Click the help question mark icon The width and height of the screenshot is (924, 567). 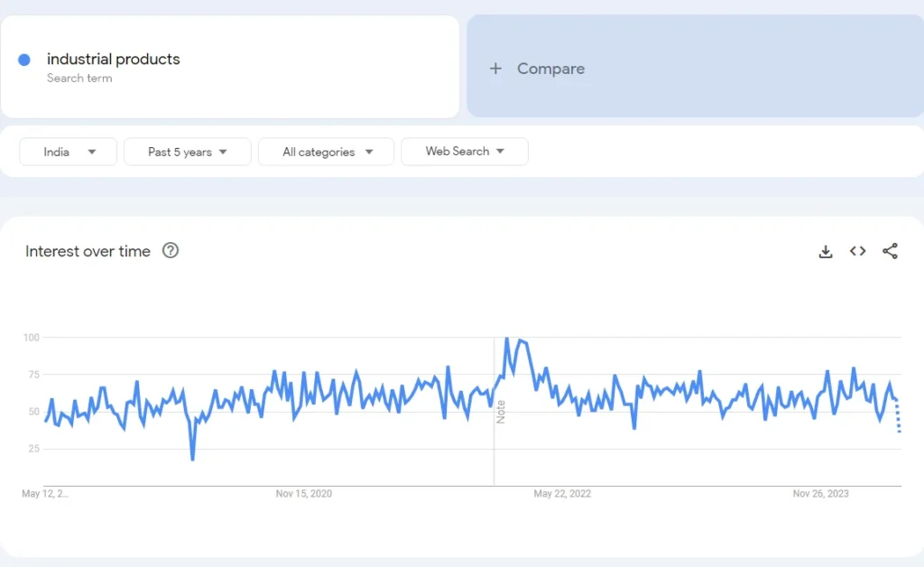tap(171, 251)
